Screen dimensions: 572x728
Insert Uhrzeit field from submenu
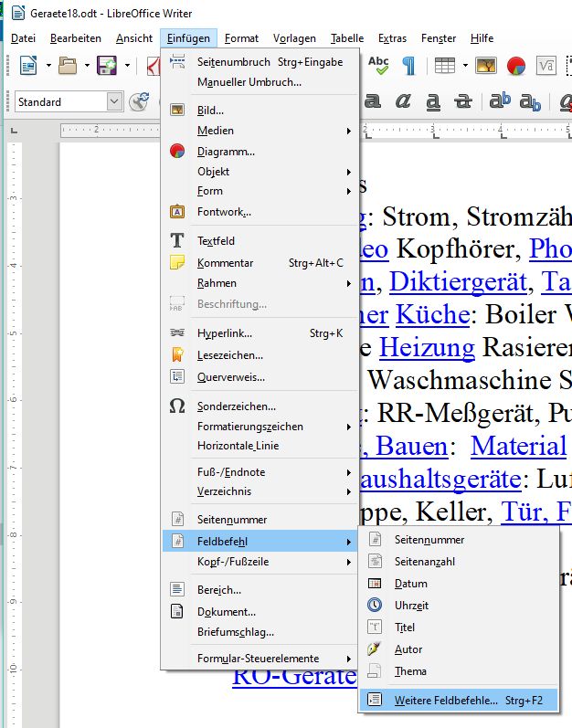click(x=459, y=605)
